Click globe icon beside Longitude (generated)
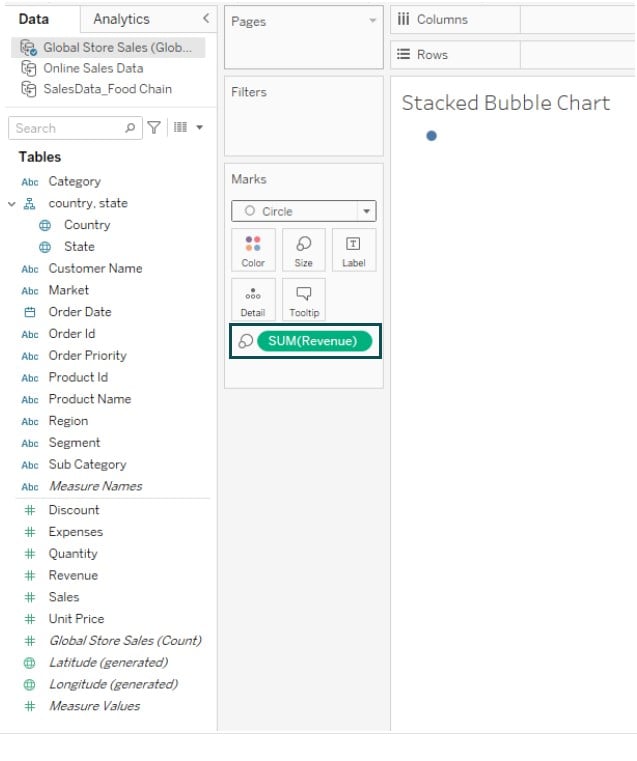 coord(30,684)
